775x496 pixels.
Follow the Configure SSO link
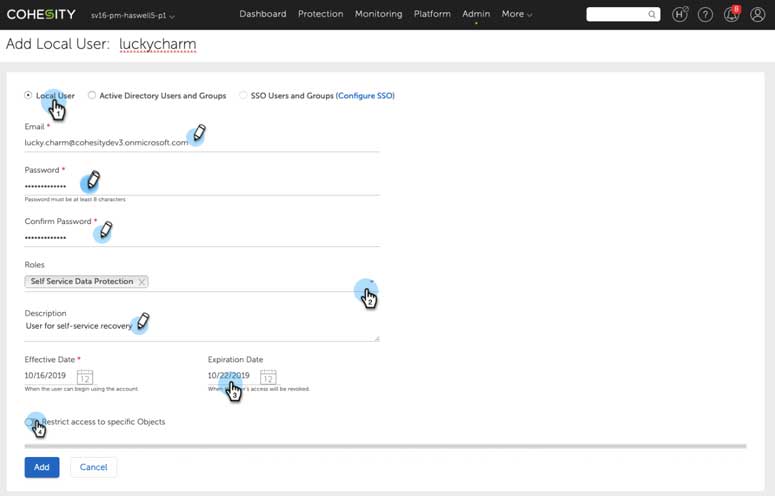(366, 96)
